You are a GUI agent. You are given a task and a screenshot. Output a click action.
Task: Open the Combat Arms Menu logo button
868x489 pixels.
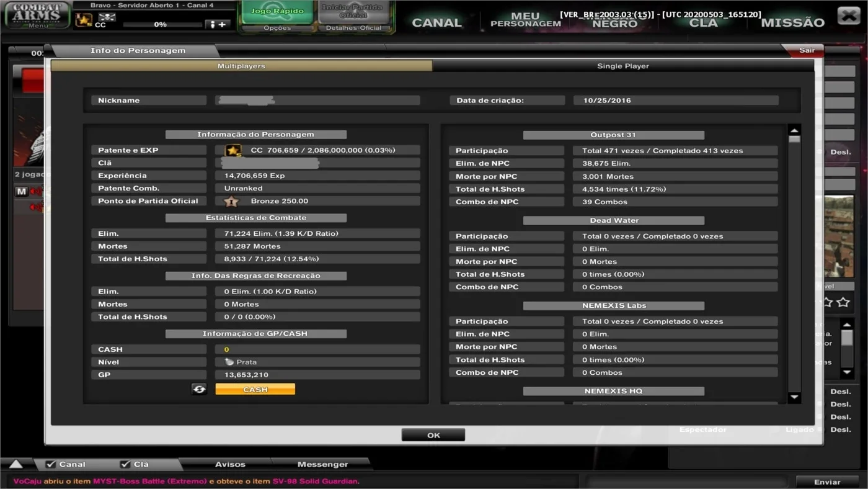[37, 15]
